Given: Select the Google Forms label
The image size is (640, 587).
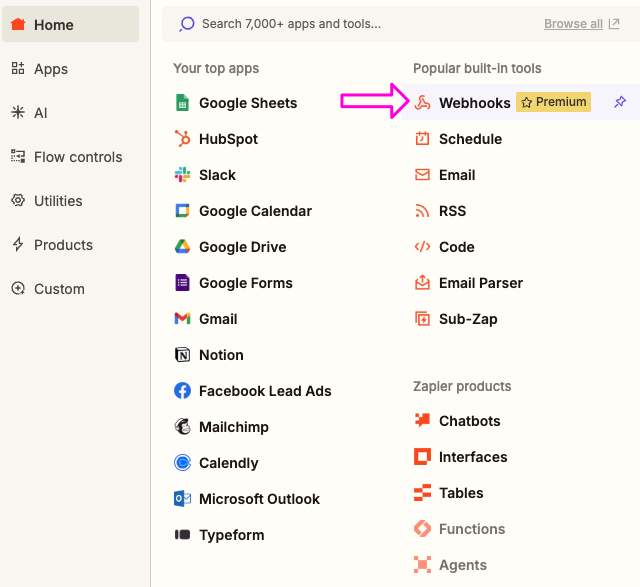Looking at the screenshot, I should coord(246,283).
